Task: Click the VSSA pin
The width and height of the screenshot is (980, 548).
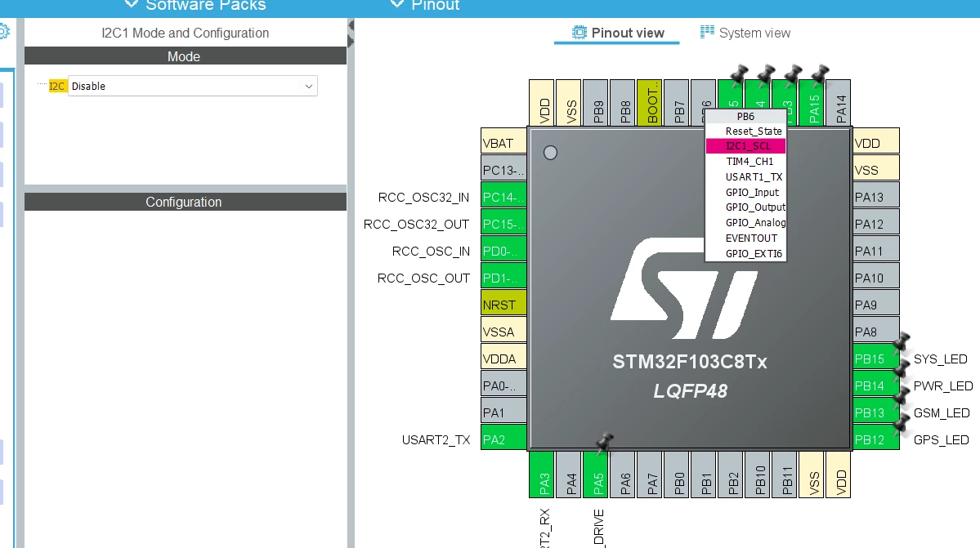Action: (x=503, y=332)
